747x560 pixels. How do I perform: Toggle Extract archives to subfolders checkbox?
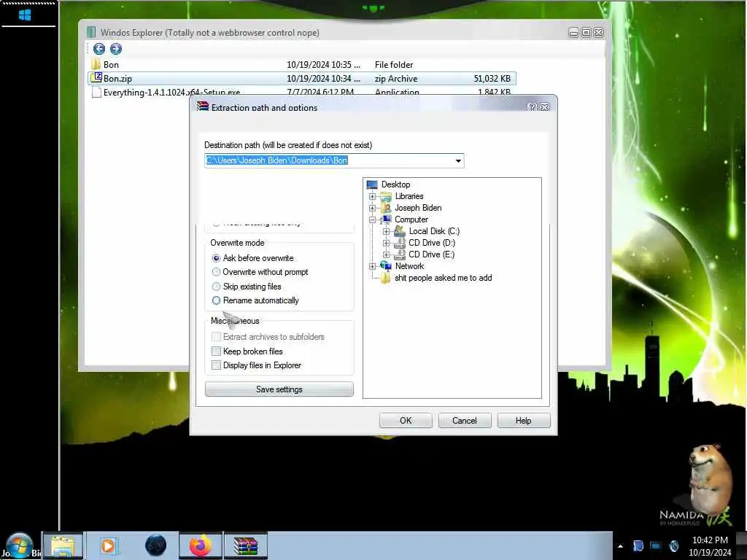(216, 337)
